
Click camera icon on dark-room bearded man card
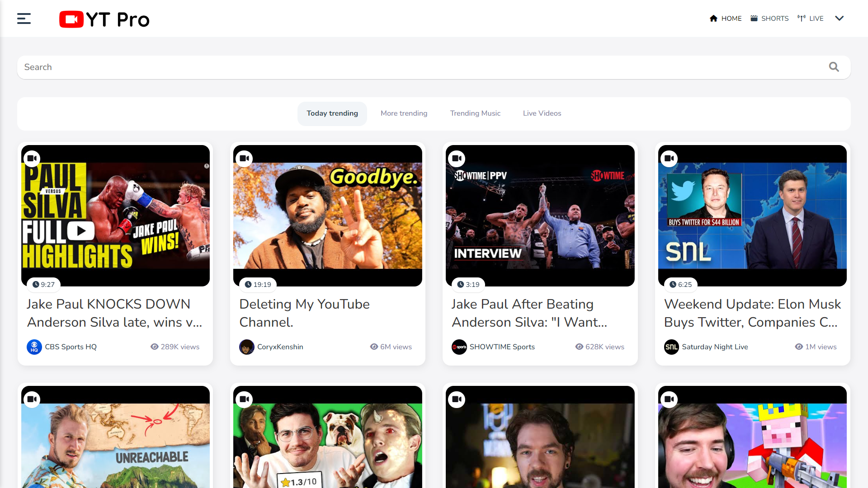pos(457,399)
